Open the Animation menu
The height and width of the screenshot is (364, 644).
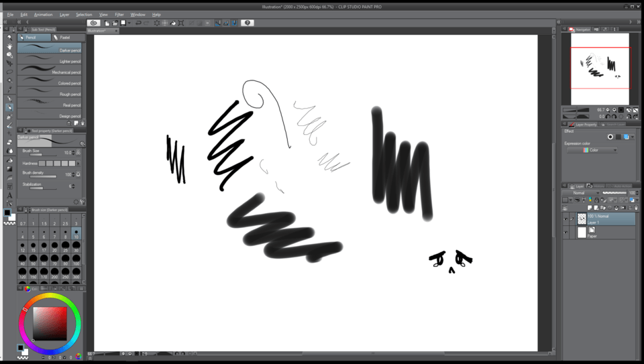coord(43,14)
